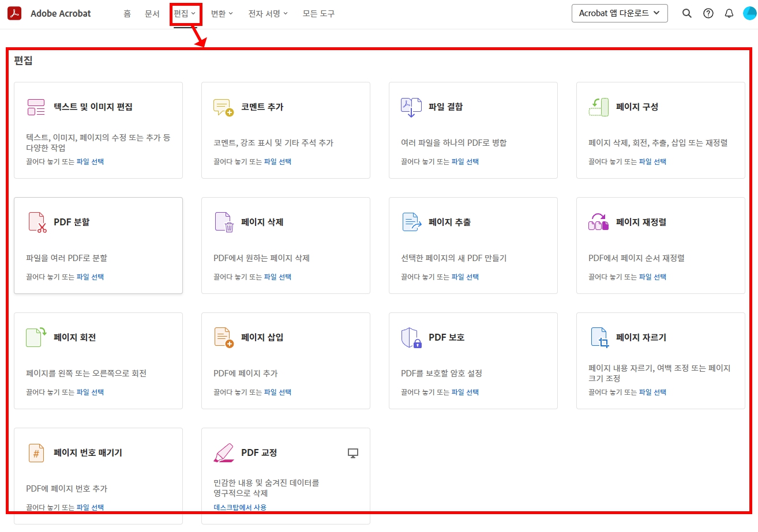The height and width of the screenshot is (532, 758).
Task: Open the user profile avatar
Action: pos(749,13)
